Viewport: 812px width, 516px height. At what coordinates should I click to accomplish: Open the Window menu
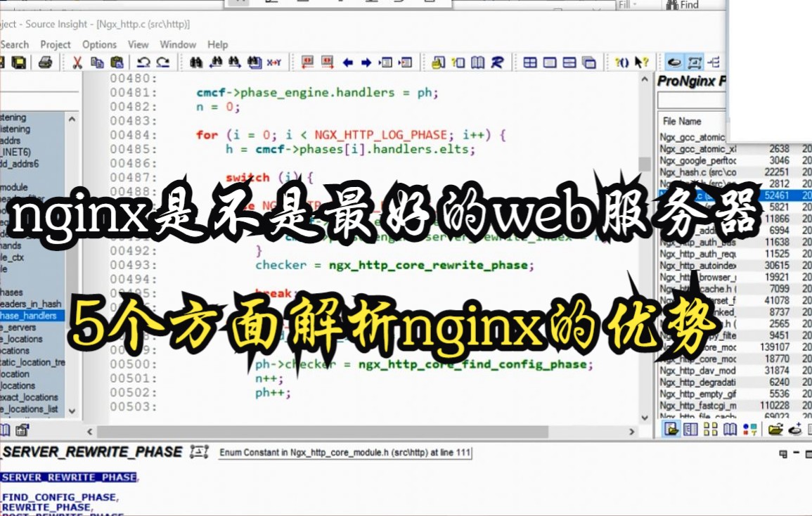[x=179, y=44]
